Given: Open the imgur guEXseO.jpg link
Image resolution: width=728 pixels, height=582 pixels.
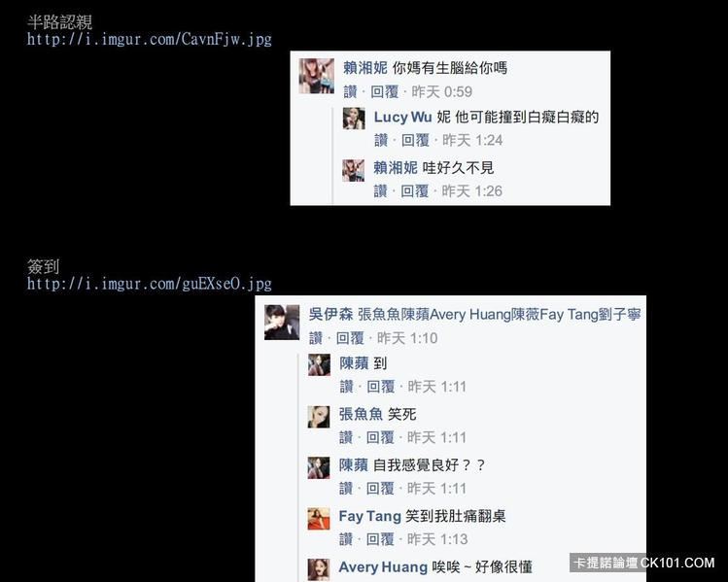Looking at the screenshot, I should point(149,284).
